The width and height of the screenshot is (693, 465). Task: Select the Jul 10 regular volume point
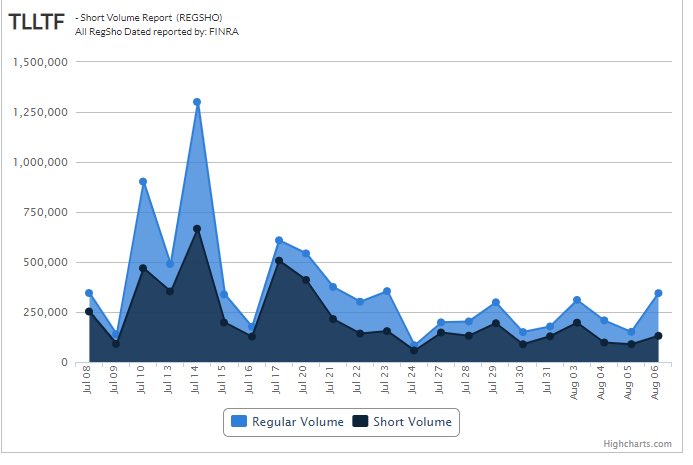pyautogui.click(x=143, y=182)
